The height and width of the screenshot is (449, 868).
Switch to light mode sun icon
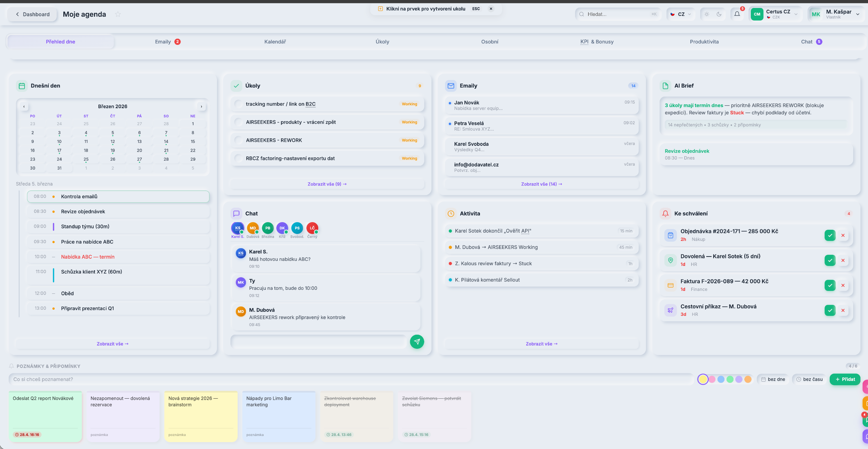(707, 14)
